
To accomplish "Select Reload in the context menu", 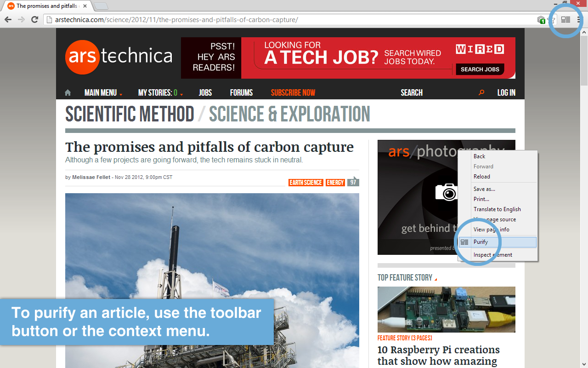I will click(x=498, y=177).
